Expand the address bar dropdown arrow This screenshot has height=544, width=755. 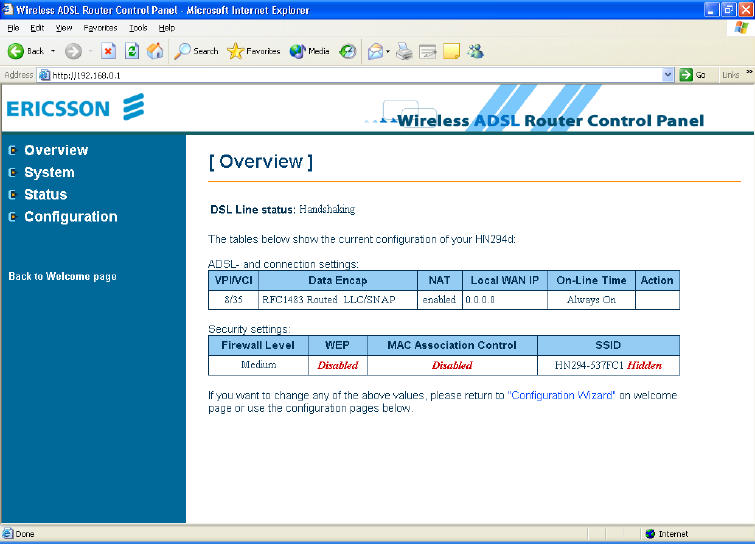[667, 75]
